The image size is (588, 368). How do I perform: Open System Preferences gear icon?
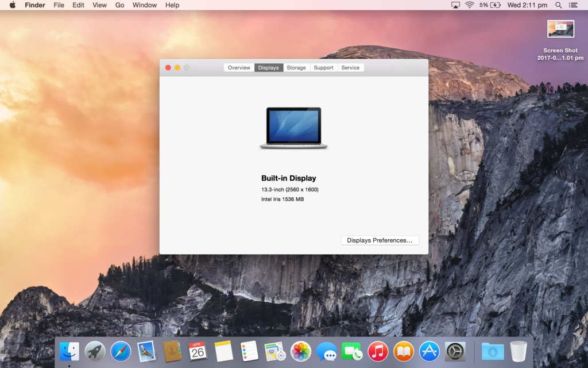(455, 352)
